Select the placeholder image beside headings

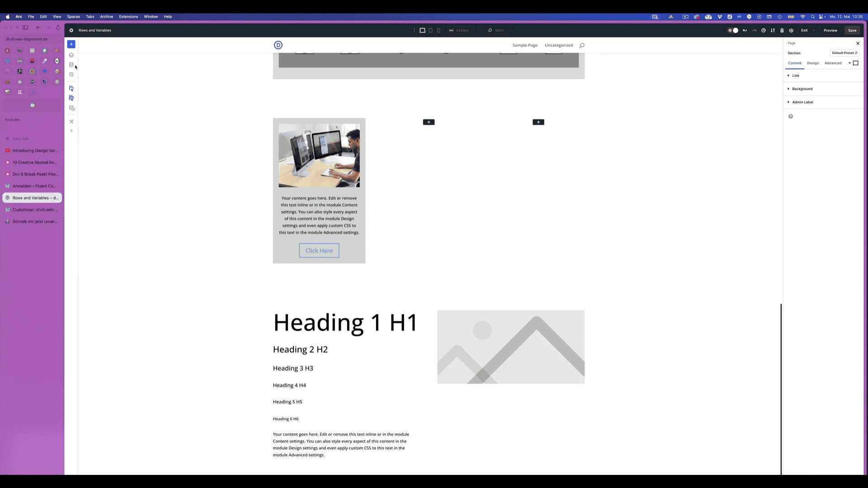tap(510, 347)
